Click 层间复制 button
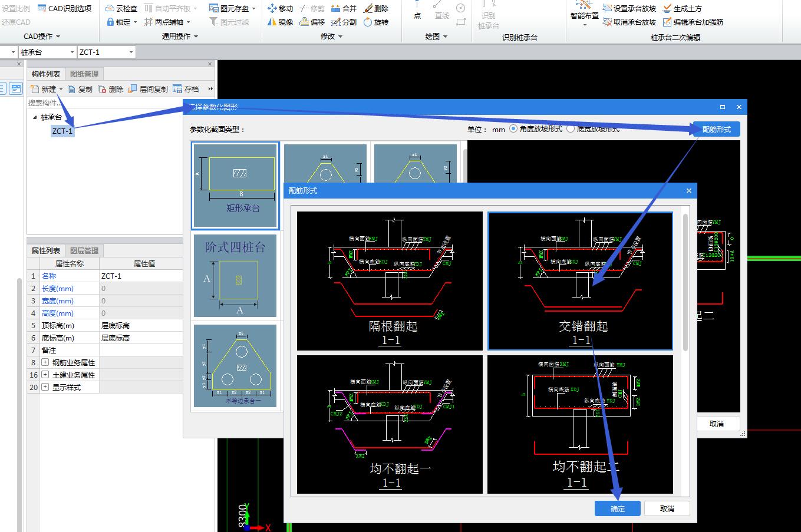 [148, 89]
